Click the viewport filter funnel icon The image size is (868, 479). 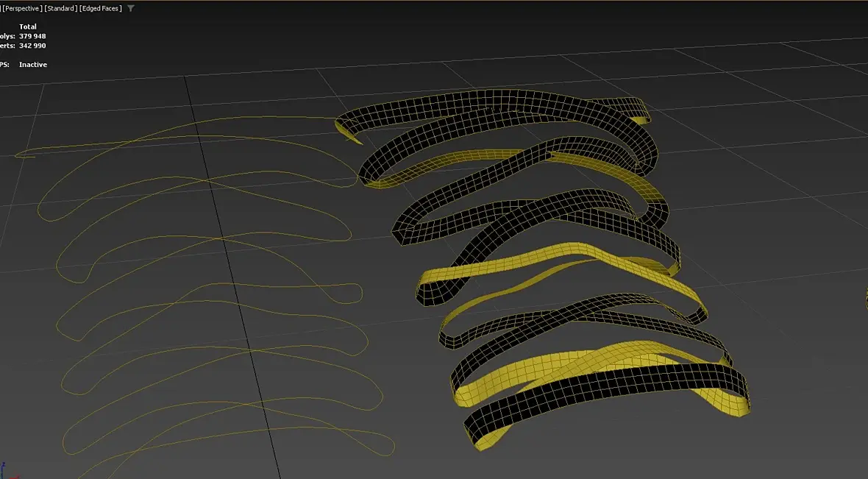pyautogui.click(x=131, y=8)
